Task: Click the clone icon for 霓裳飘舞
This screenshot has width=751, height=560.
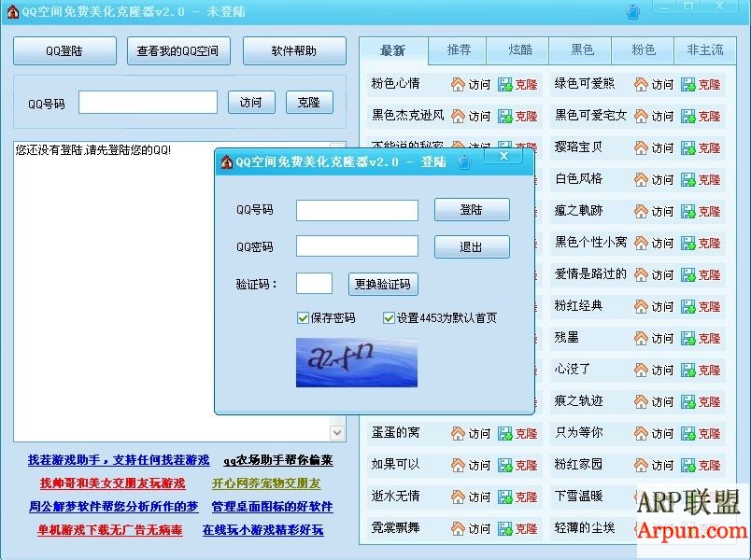Action: 504,528
